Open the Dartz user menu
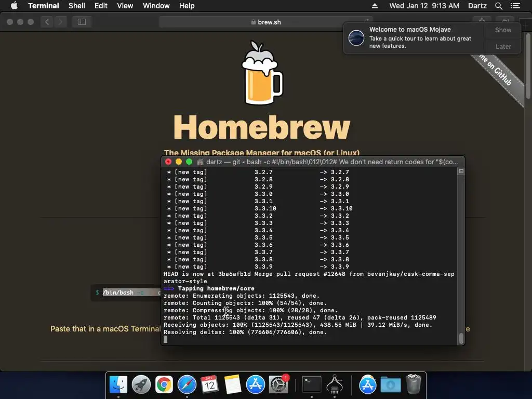 (477, 6)
